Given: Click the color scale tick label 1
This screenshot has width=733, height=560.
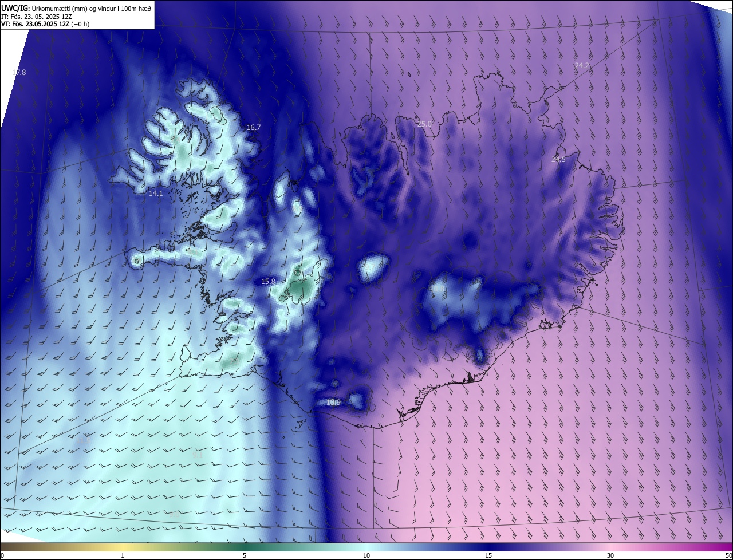Looking at the screenshot, I should 123,555.
